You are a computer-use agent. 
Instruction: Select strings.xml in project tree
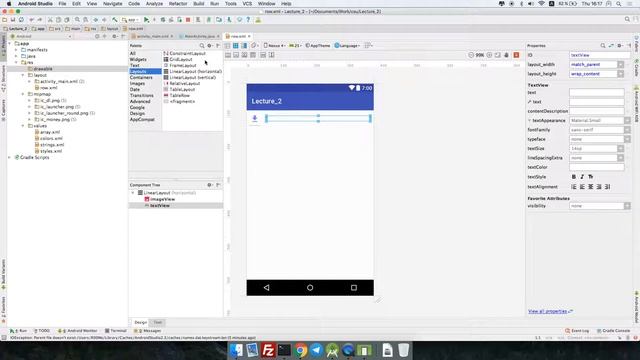[x=49, y=144]
